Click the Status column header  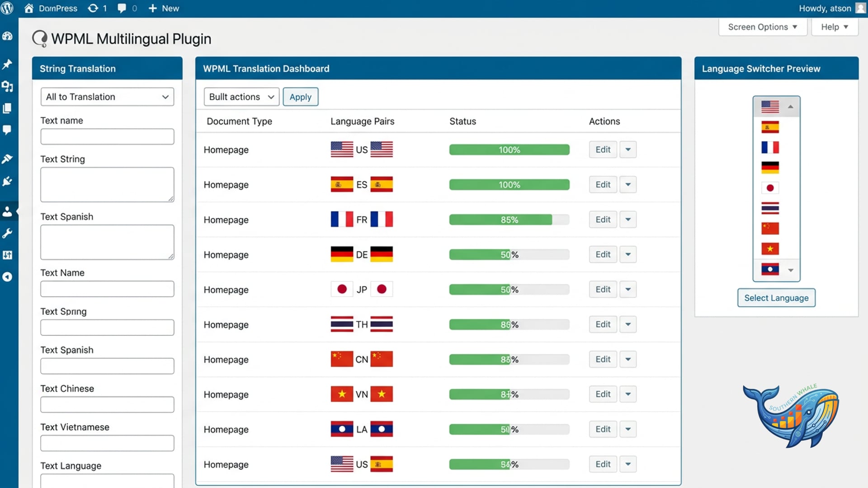point(462,121)
